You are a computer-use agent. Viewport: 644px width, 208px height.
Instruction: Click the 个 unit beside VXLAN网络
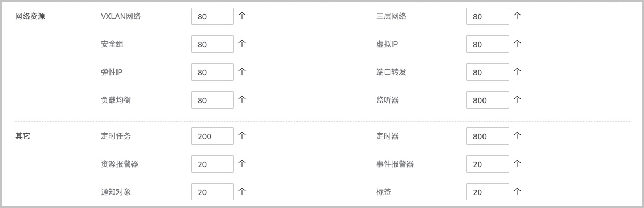[x=242, y=16]
